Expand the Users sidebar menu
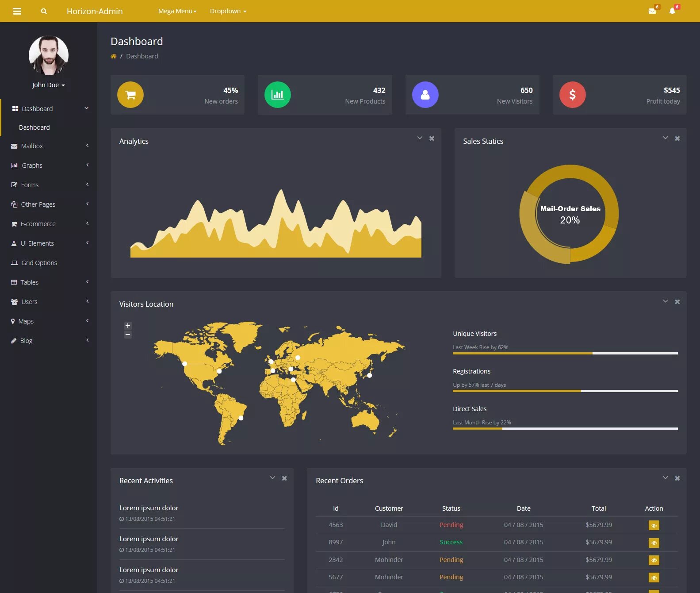700x593 pixels. pos(49,302)
